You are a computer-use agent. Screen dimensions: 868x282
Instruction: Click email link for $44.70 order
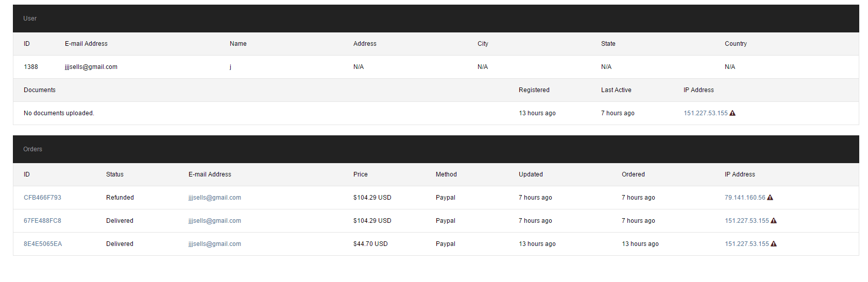[215, 244]
